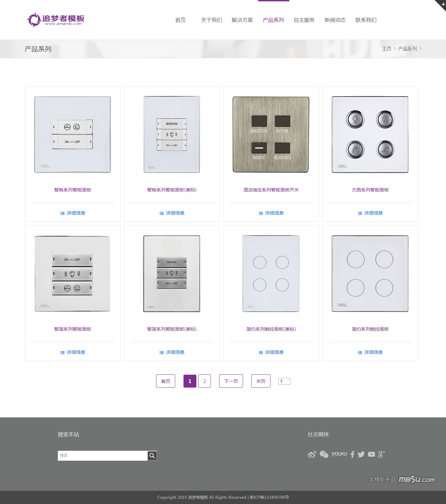This screenshot has width=446, height=504.
Task: Open the YouTube icon in footer
Action: click(x=371, y=454)
